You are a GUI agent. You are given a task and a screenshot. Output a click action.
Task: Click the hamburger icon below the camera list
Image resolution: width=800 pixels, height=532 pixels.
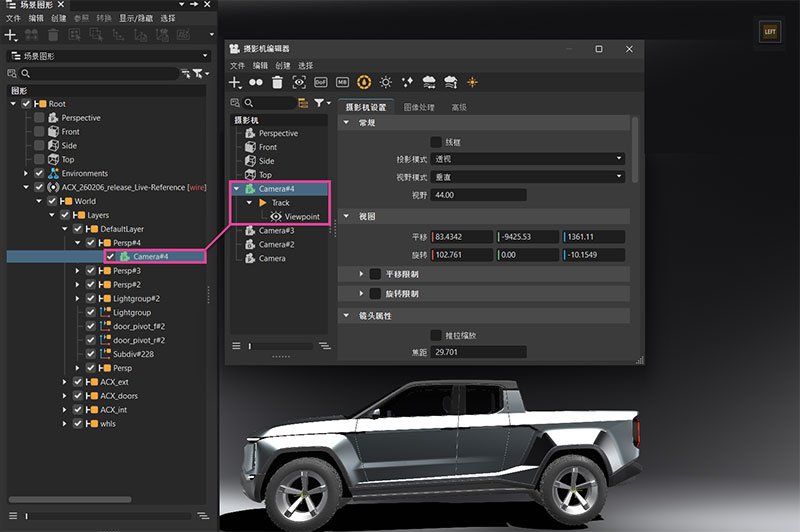pos(236,346)
